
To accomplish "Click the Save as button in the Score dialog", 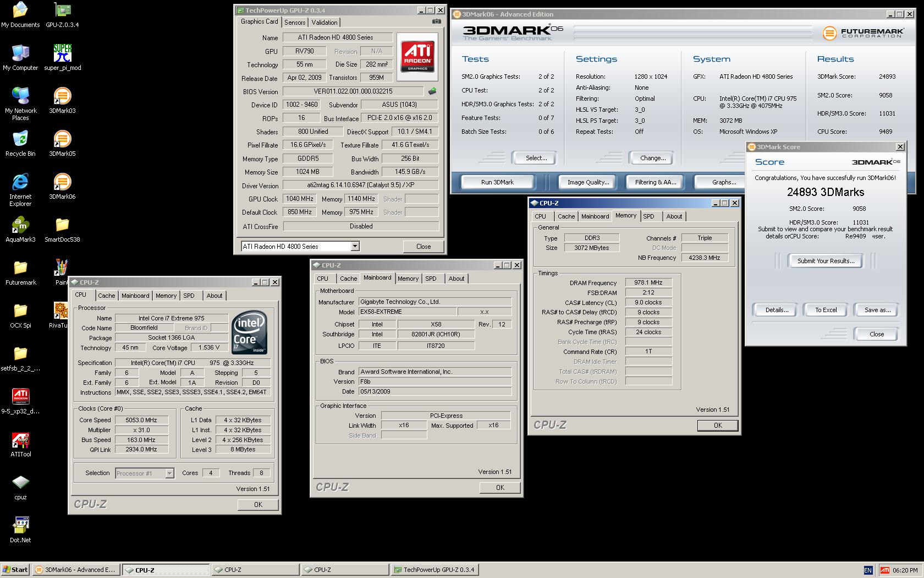I will pyautogui.click(x=877, y=310).
